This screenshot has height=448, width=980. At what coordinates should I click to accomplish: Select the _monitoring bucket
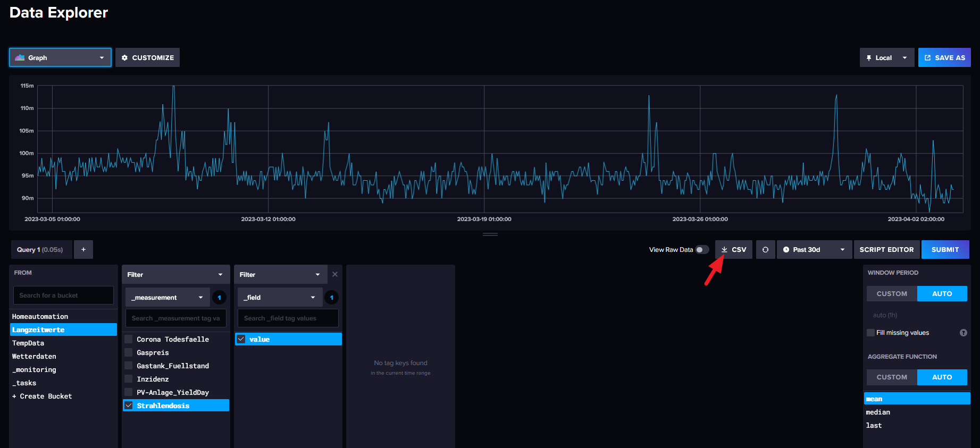point(63,369)
